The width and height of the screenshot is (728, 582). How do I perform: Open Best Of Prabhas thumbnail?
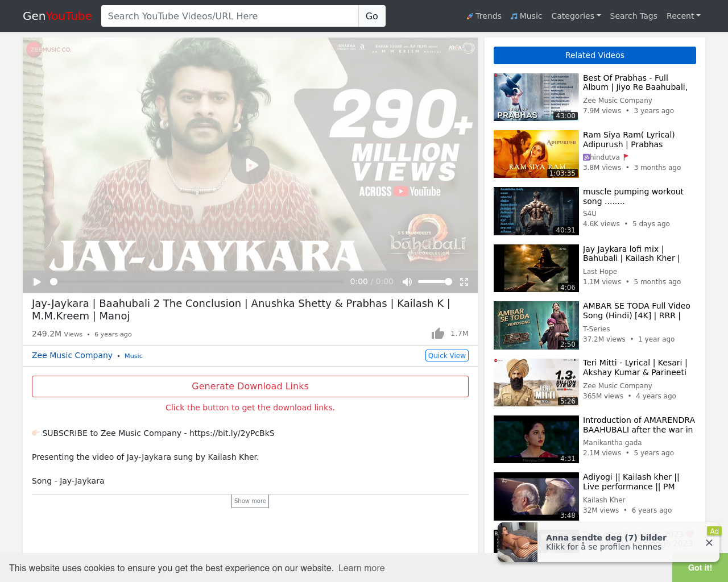point(536,97)
